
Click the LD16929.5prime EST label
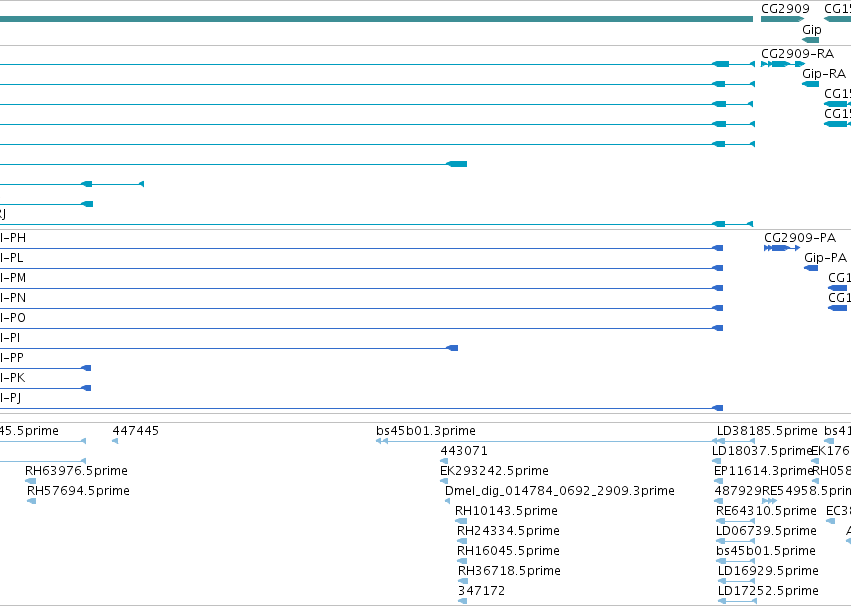tap(768, 571)
